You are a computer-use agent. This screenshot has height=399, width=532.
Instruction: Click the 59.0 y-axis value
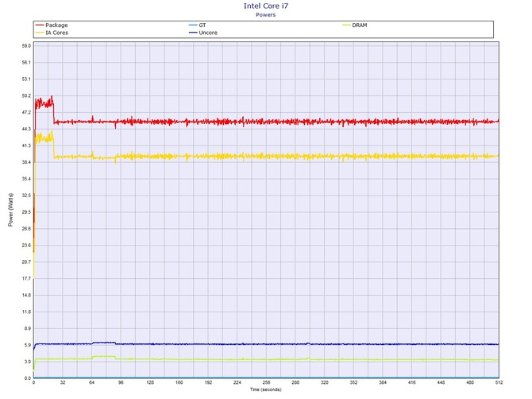(x=26, y=46)
